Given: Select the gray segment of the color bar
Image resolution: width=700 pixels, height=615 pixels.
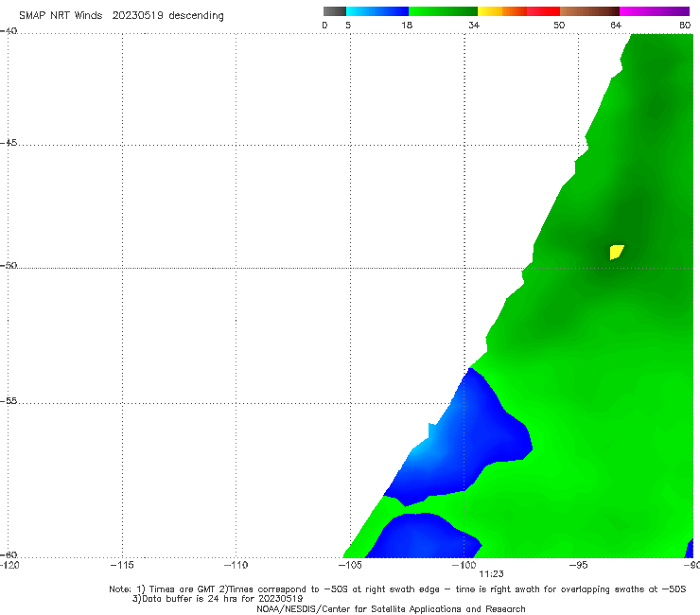Looking at the screenshot, I should point(335,11).
